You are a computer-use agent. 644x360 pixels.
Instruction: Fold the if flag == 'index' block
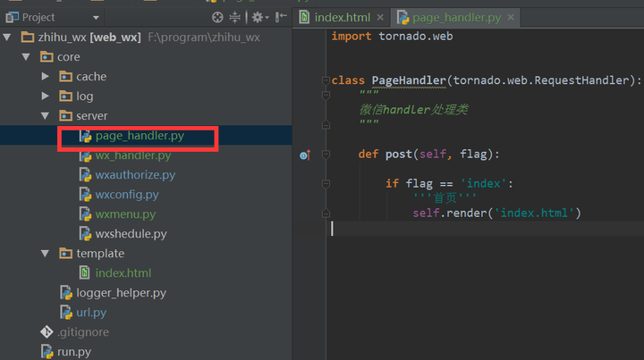326,184
